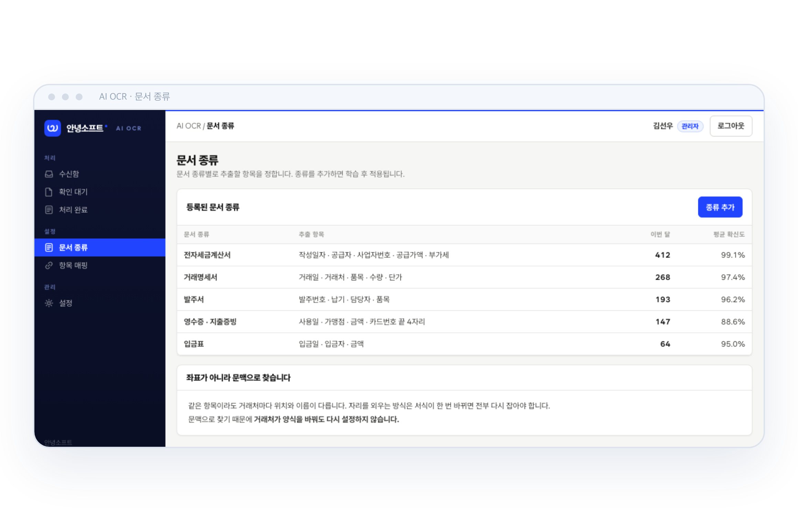Click the 수신함 inbox icon
The image size is (798, 532).
point(49,174)
